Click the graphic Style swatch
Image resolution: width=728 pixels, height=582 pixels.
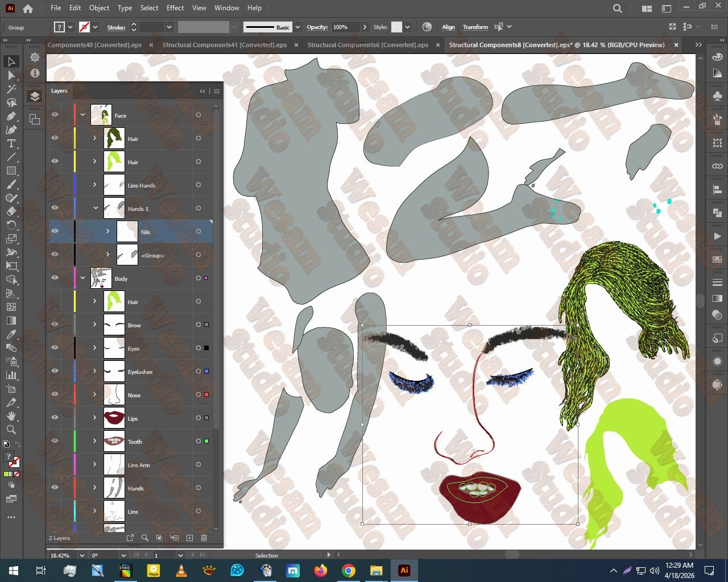397,27
